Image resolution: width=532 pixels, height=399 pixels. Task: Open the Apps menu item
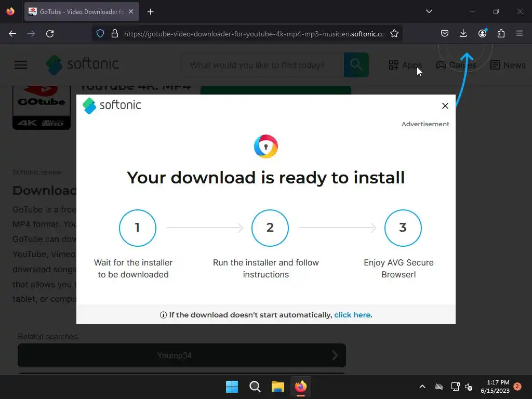point(405,65)
